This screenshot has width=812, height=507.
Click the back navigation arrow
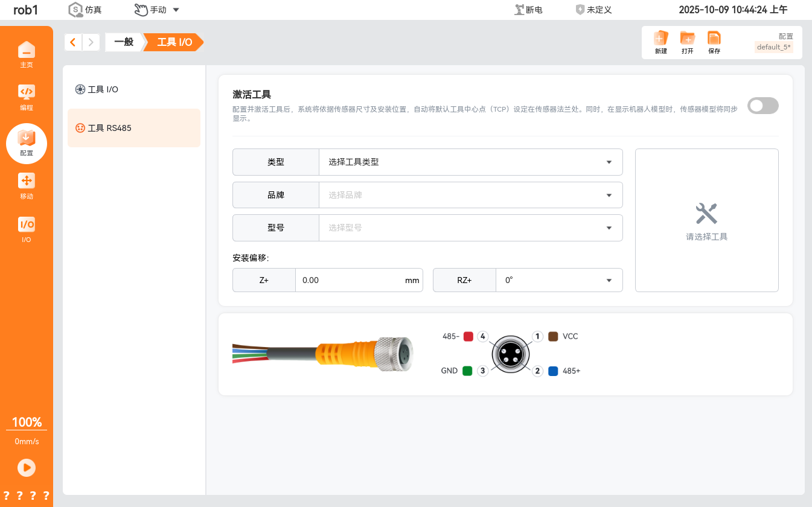(73, 42)
